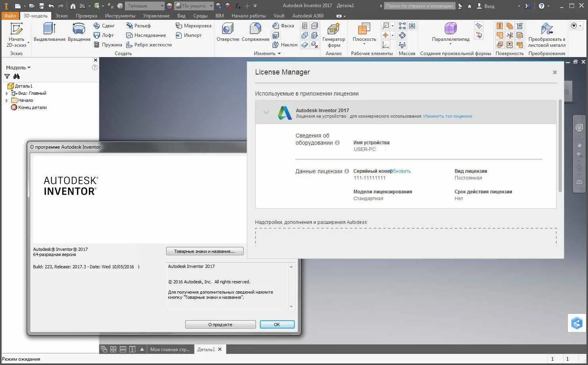
Task: Close the Деталь1 document tab
Action: pyautogui.click(x=220, y=349)
